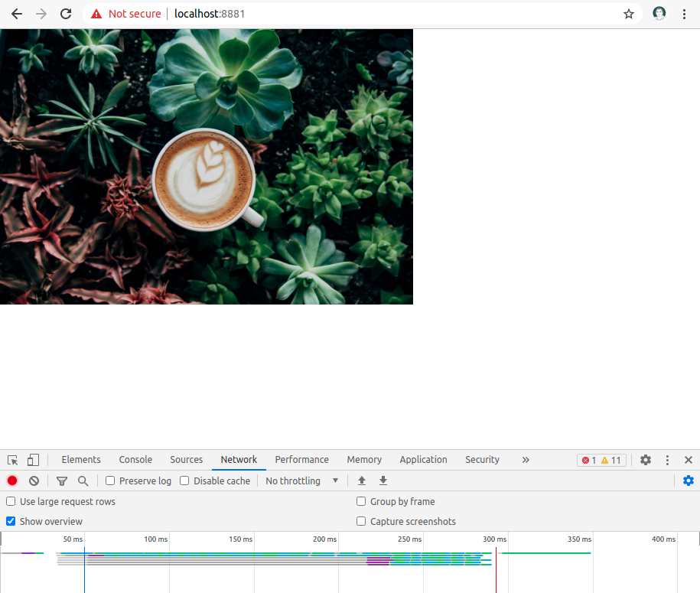View the page error count badge
The width and height of the screenshot is (700, 593).
(x=590, y=460)
